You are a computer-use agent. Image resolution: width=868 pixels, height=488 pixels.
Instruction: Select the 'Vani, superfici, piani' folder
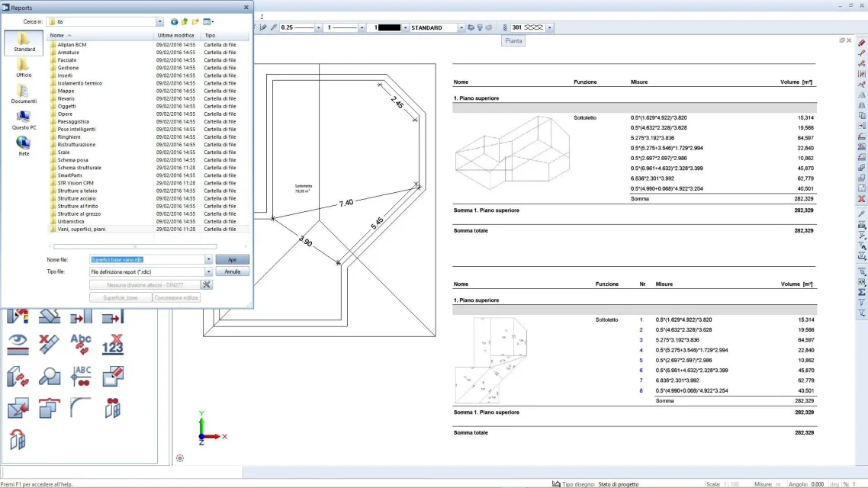[82, 229]
